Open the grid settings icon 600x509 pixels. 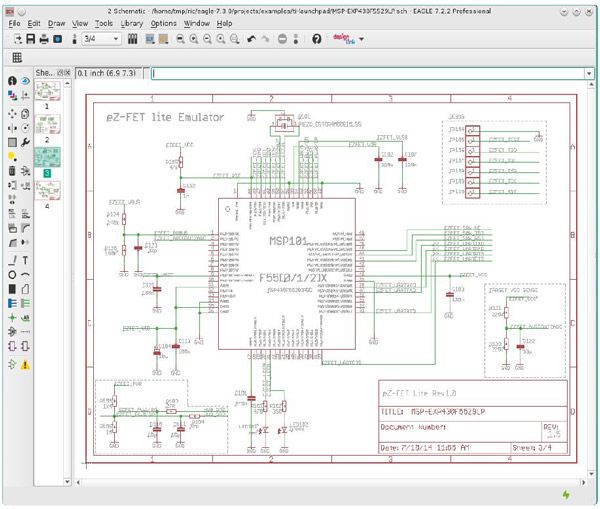click(17, 57)
